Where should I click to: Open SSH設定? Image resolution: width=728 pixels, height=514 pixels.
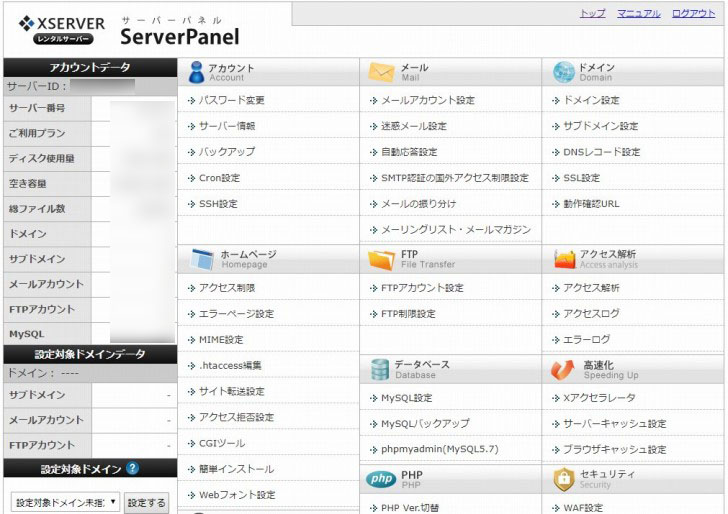pos(218,203)
